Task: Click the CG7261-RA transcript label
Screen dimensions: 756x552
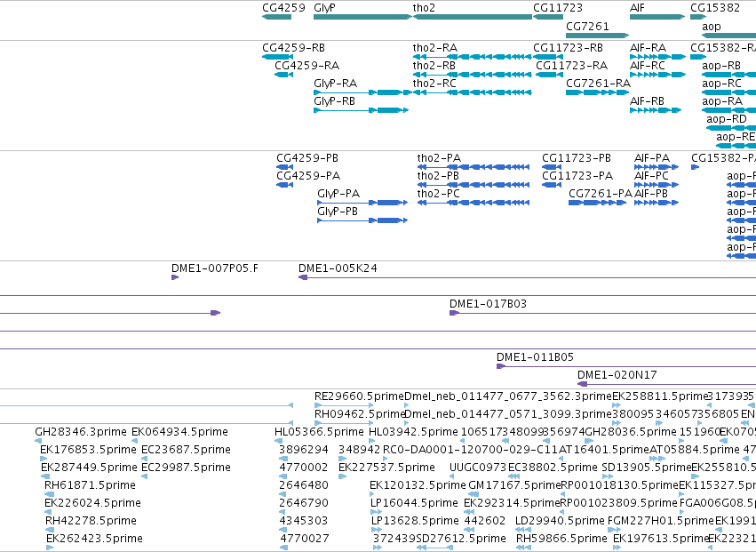Action: (x=599, y=84)
